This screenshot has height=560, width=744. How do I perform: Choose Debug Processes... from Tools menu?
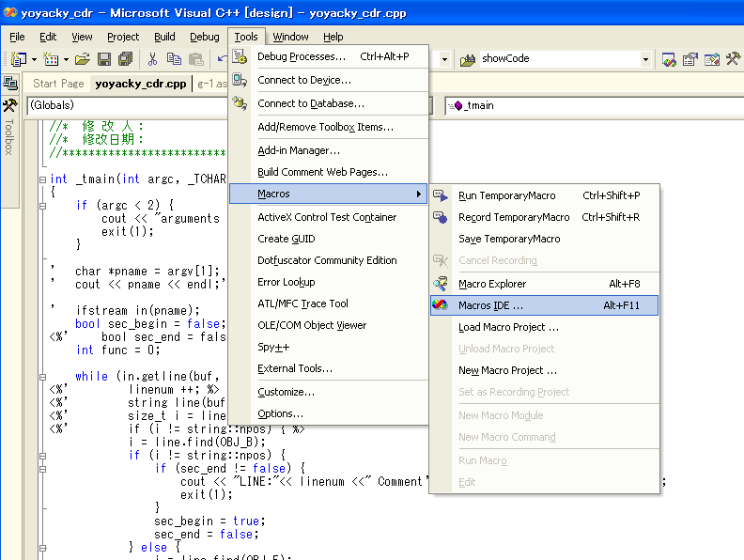[329, 56]
